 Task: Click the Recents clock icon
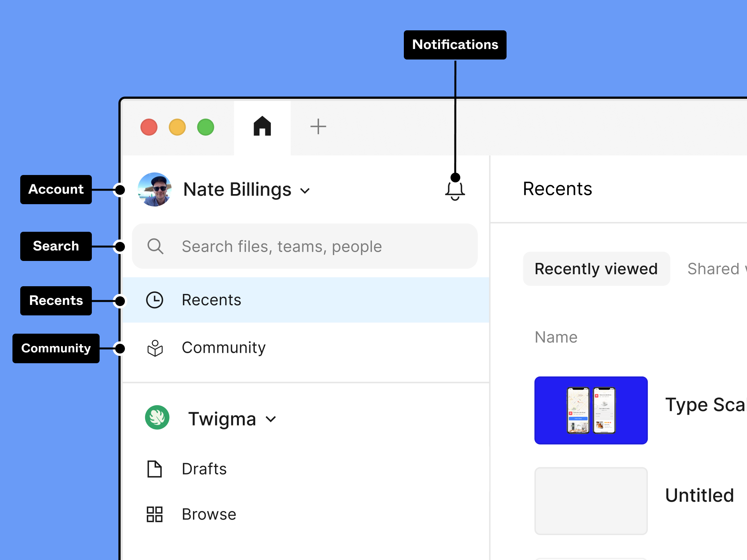(x=154, y=300)
